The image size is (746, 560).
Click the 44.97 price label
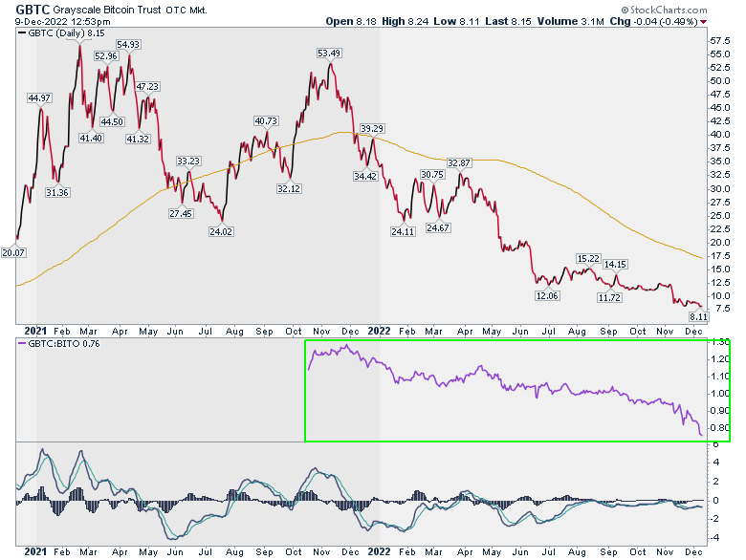tap(39, 97)
